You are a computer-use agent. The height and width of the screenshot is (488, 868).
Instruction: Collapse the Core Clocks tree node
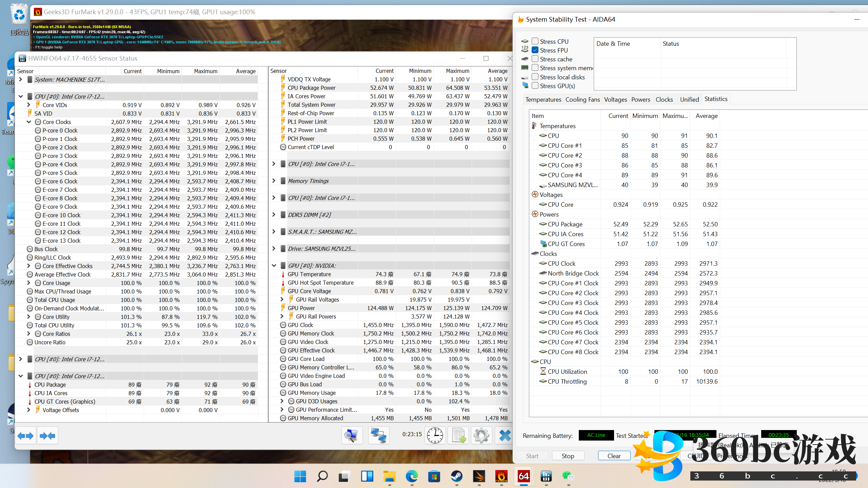[29, 122]
